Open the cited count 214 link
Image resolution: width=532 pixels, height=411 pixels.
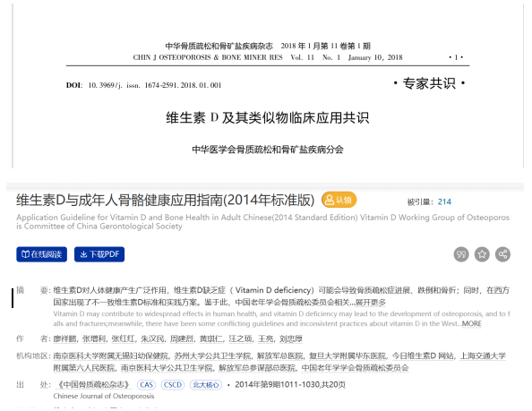pyautogui.click(x=444, y=202)
